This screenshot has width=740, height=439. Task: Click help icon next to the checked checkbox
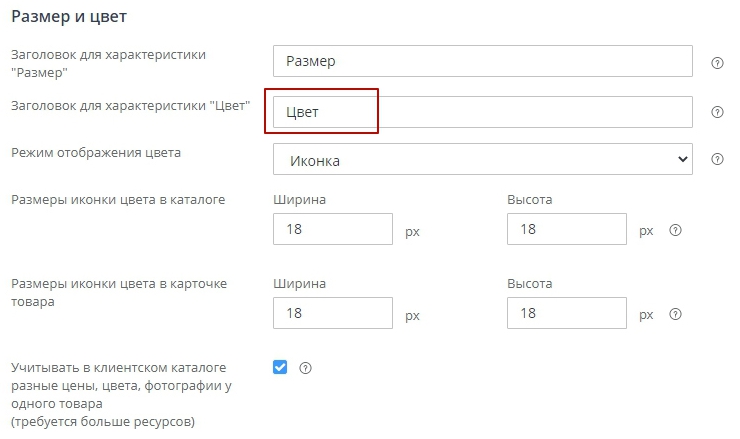click(306, 367)
